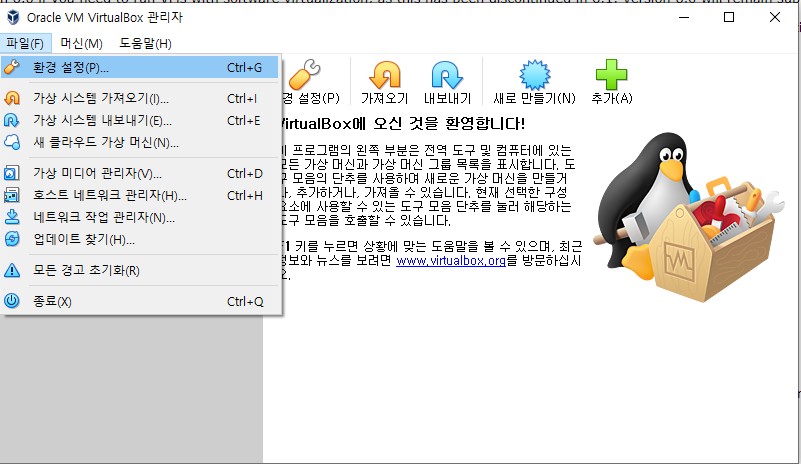Click the Ctrl+D shortcut label
This screenshot has height=464, width=801.
pyautogui.click(x=245, y=174)
